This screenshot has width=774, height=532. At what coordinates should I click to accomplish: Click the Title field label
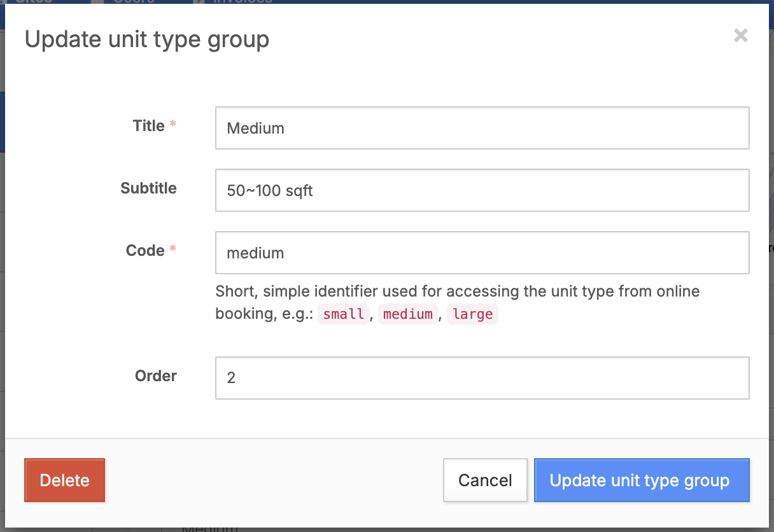click(148, 126)
